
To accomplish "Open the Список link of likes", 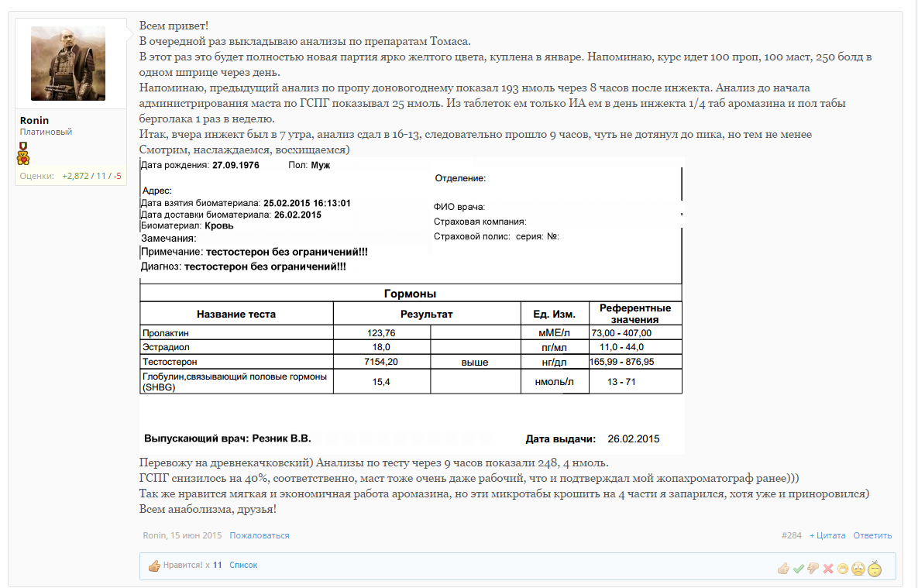I will [243, 566].
